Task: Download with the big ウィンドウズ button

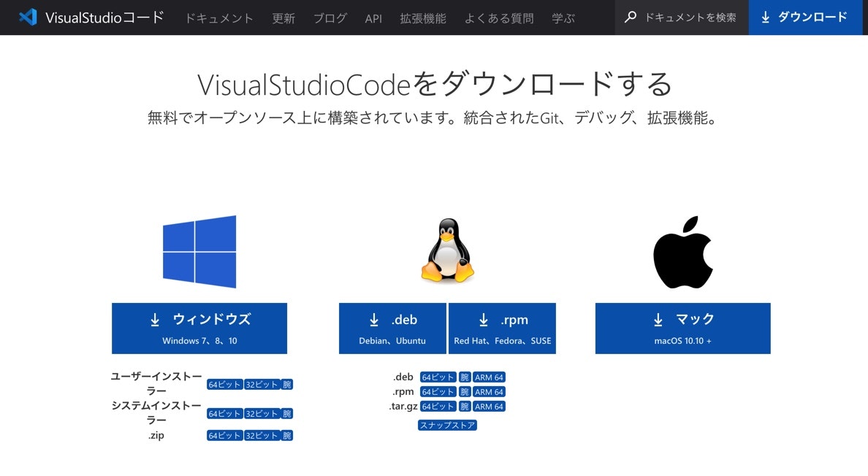Action: (199, 329)
